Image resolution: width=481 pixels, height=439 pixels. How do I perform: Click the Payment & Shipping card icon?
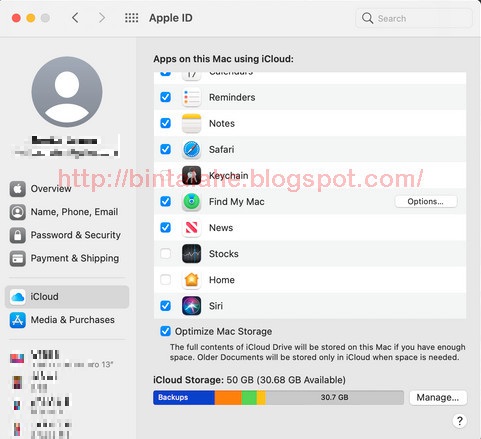[18, 258]
